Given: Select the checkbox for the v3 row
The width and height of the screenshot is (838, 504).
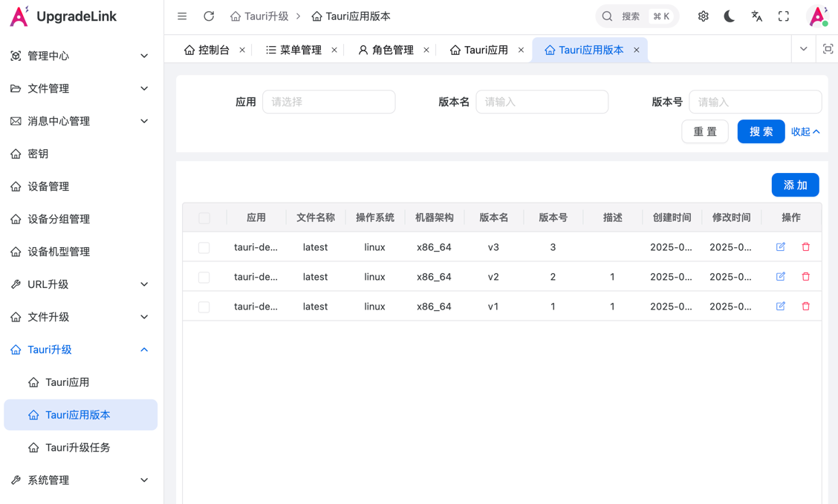Looking at the screenshot, I should (x=204, y=248).
